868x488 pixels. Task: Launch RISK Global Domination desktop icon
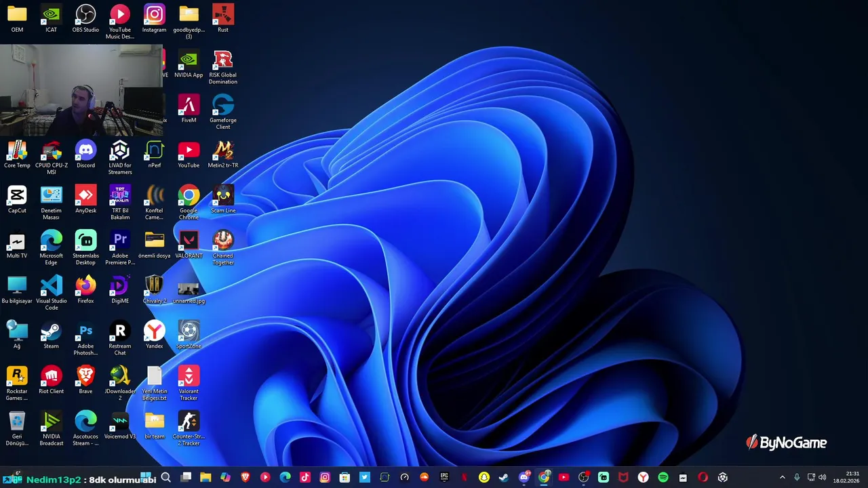click(x=223, y=67)
